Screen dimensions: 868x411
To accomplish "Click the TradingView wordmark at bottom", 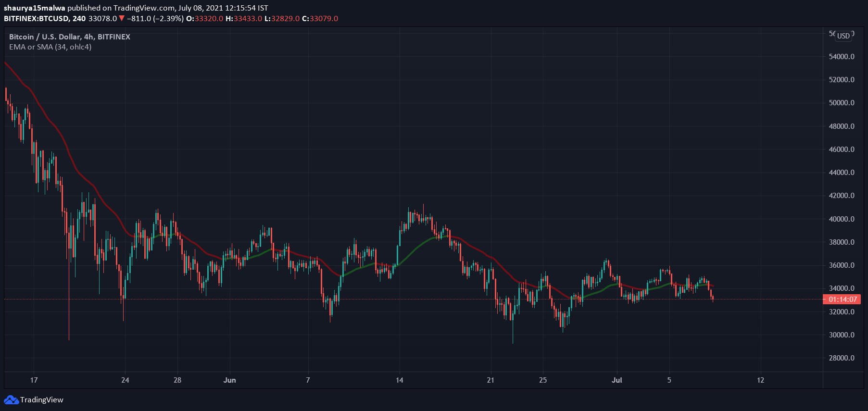I will click(x=42, y=399).
